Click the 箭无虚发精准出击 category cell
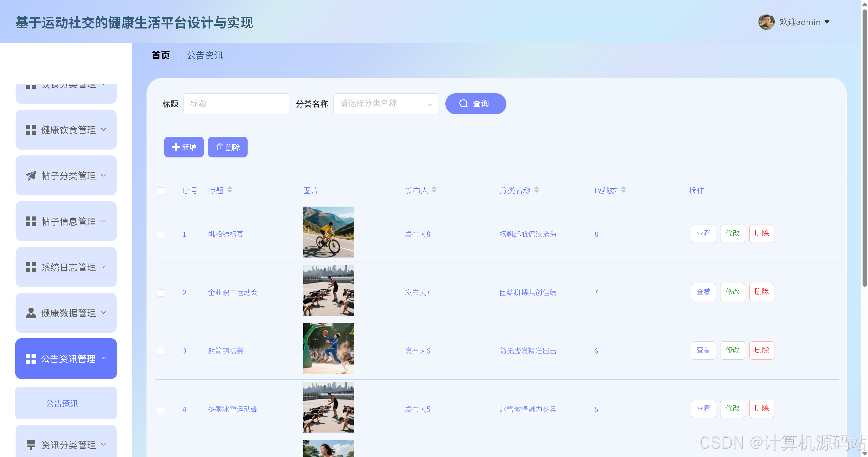 click(x=528, y=351)
